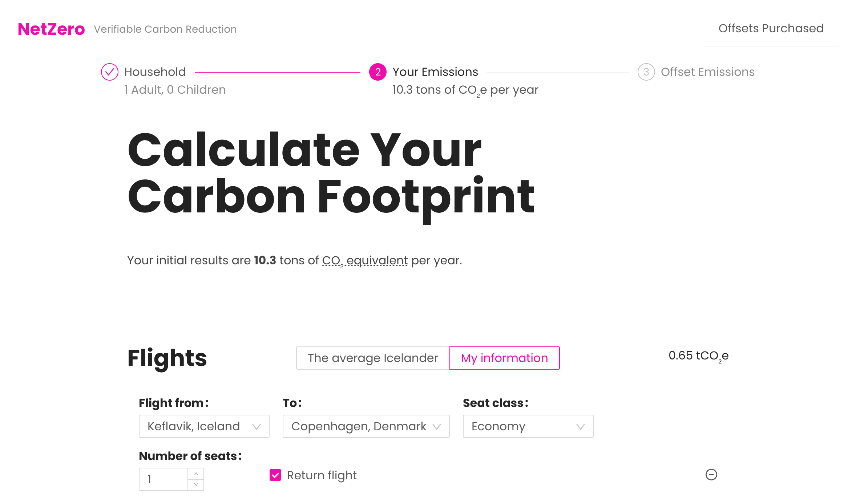This screenshot has height=504, width=856.
Task: Remove this flight with the minus icon
Action: [711, 475]
